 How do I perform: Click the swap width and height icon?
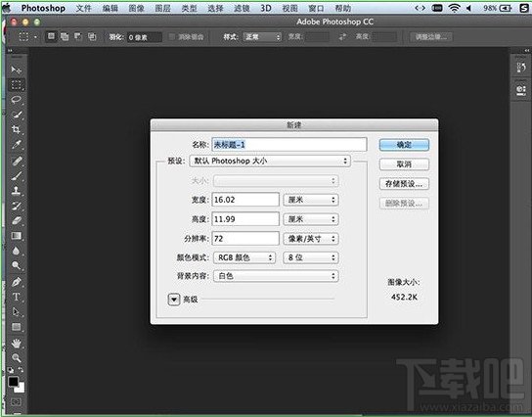(342, 36)
